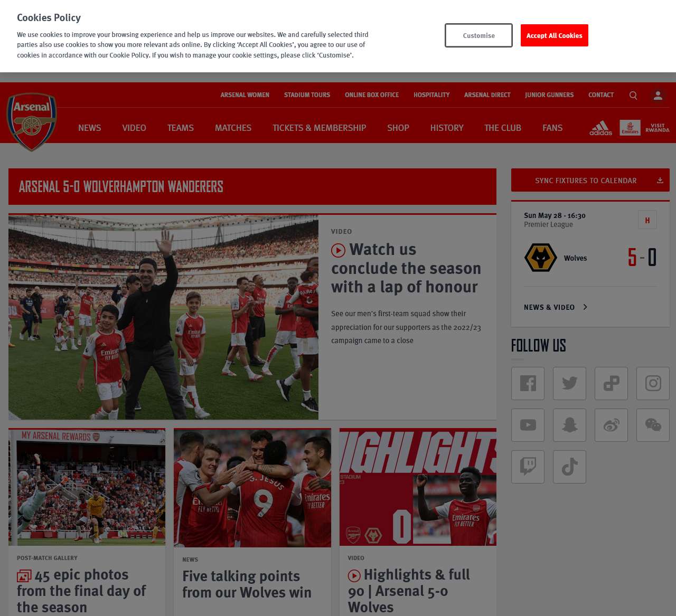Open Arsenal's Snapchat icon
The image size is (676, 616).
click(x=569, y=425)
